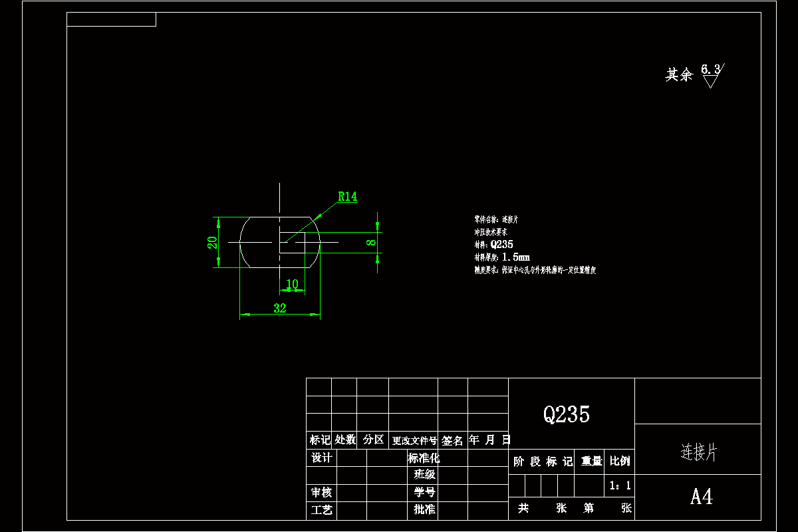This screenshot has width=798, height=532.
Task: Select the '零件名称: 连接片' note line
Action: tap(495, 219)
